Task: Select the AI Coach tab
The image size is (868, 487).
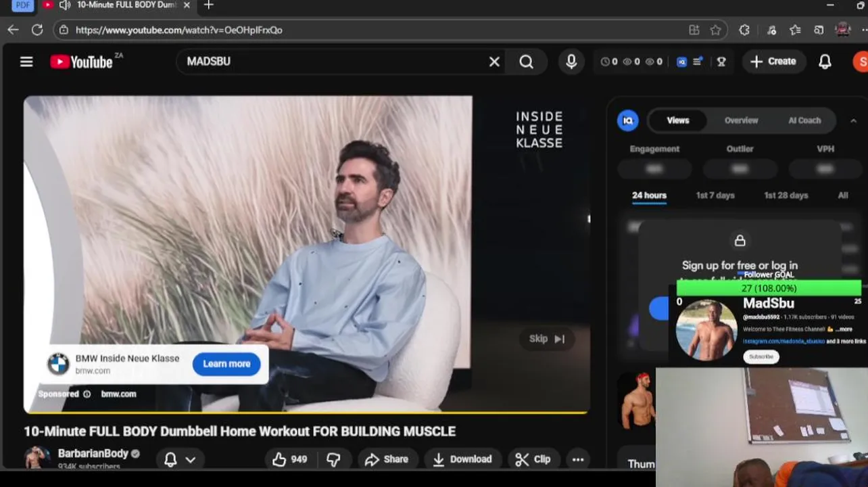Action: [x=804, y=120]
